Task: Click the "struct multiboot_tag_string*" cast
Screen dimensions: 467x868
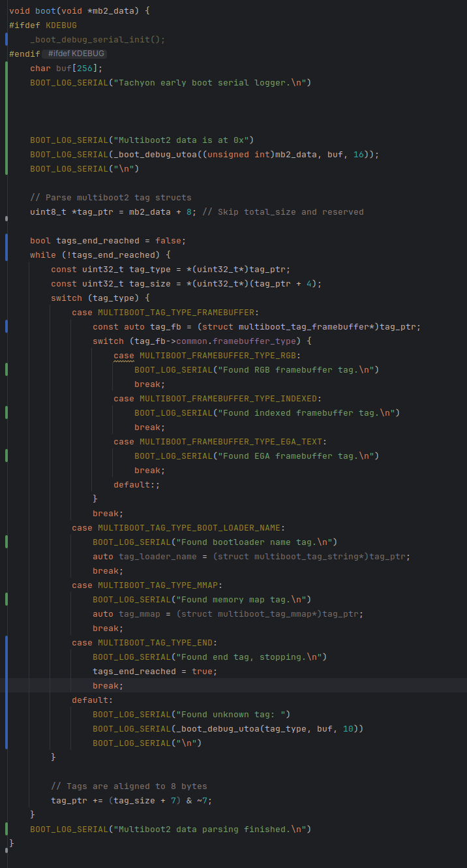Action: (x=291, y=556)
